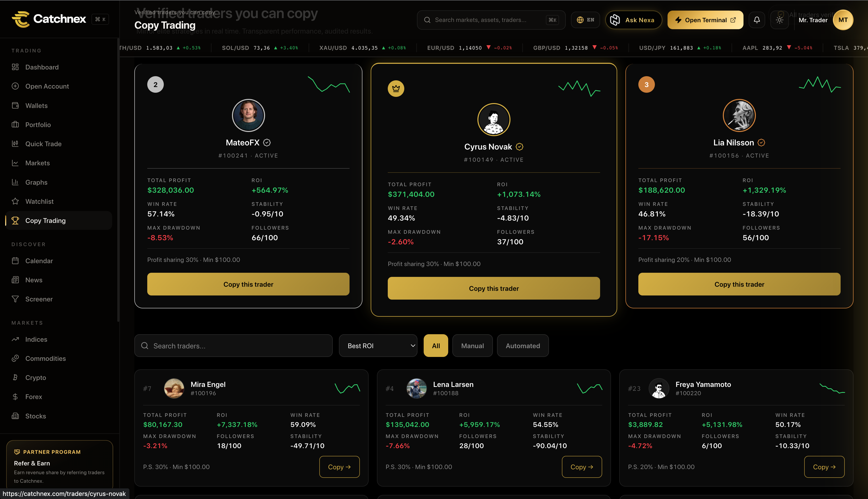Click the Crypto bitcoin icon

click(15, 377)
